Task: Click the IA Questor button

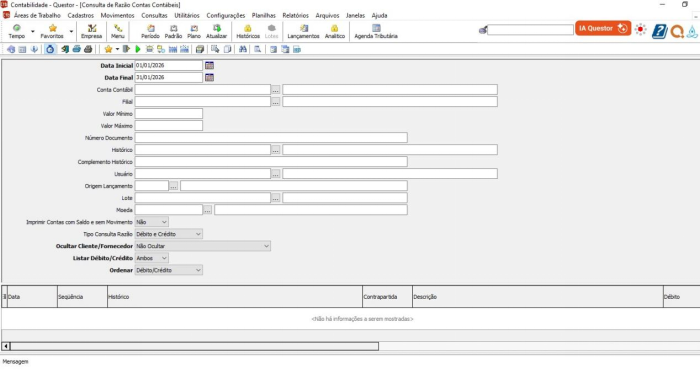Action: click(603, 28)
